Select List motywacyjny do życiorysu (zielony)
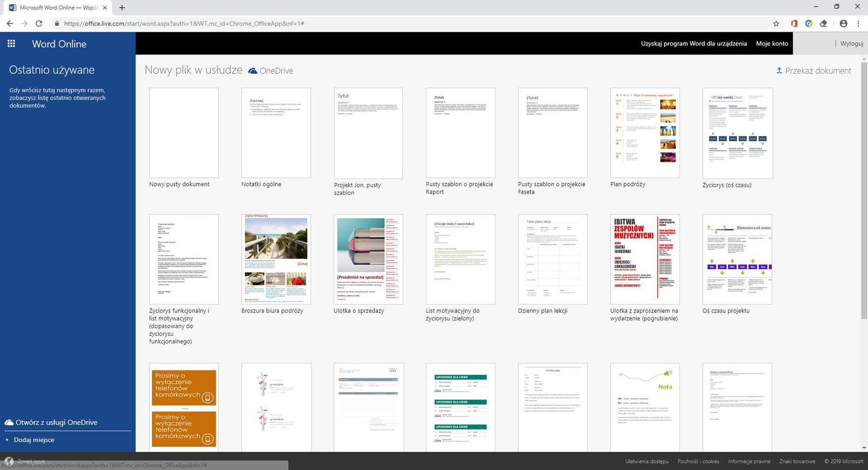 click(460, 259)
